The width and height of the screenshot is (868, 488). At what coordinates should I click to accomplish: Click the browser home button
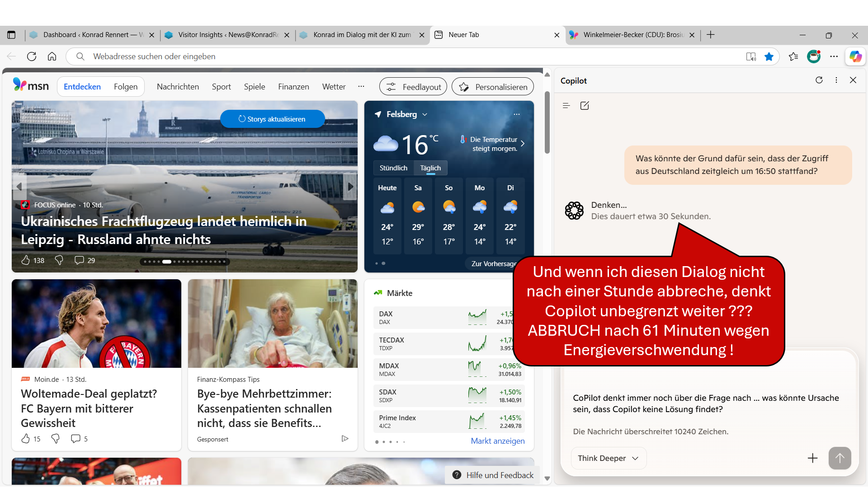coord(52,56)
